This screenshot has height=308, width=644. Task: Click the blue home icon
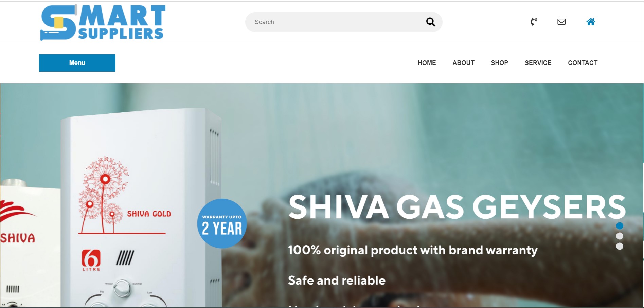pyautogui.click(x=591, y=22)
